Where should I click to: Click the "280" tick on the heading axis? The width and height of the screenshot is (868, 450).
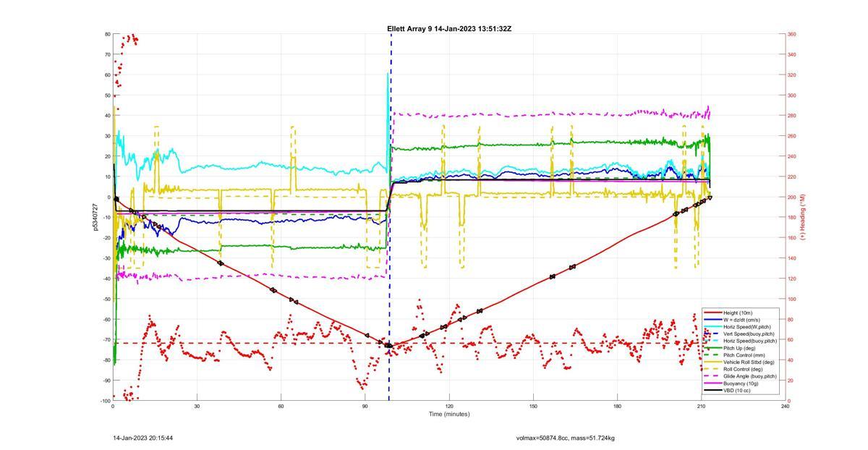792,116
